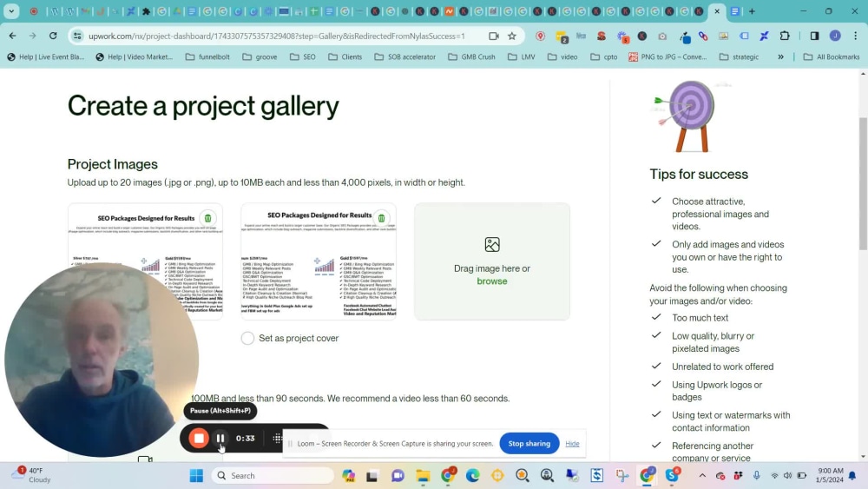Open PNG to JPG converter bookmark
Screen dimensions: 868x489
click(x=667, y=56)
